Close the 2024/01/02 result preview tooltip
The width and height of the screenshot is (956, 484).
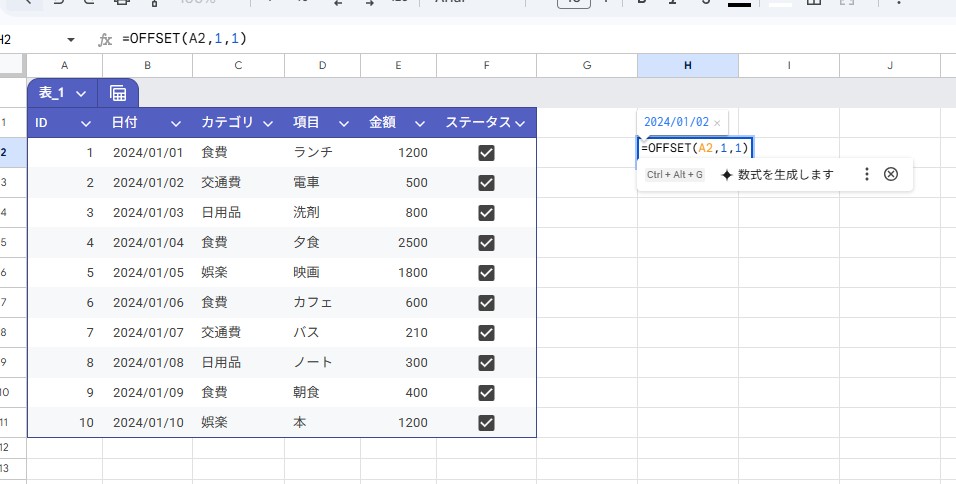tap(717, 123)
